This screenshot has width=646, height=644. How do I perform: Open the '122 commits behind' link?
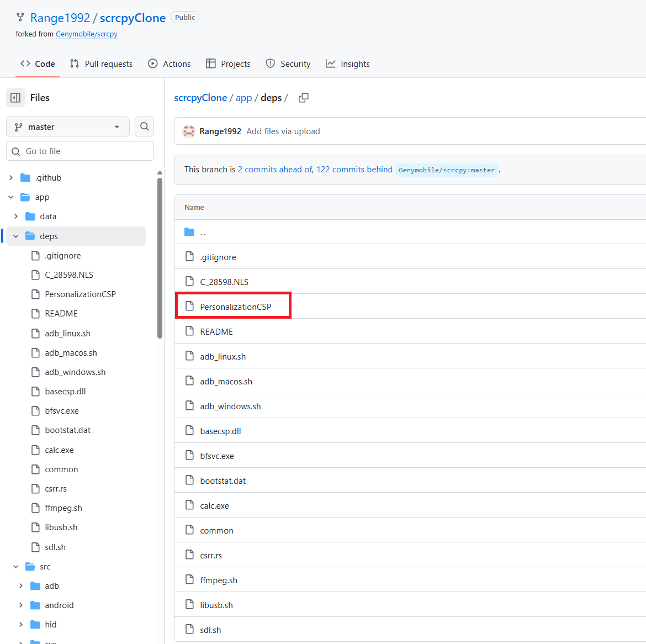click(354, 170)
